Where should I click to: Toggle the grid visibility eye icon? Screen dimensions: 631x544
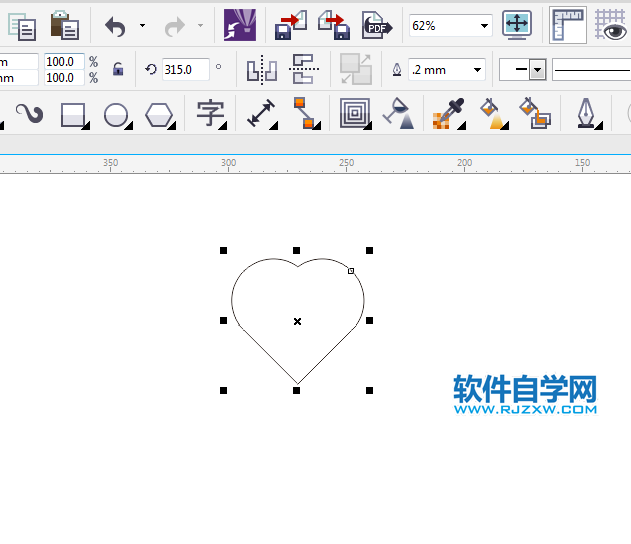tap(610, 25)
